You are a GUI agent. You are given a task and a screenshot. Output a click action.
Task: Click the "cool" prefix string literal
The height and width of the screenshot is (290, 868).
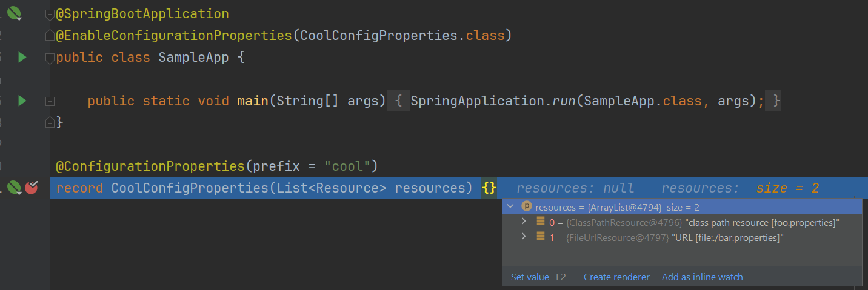pos(348,166)
